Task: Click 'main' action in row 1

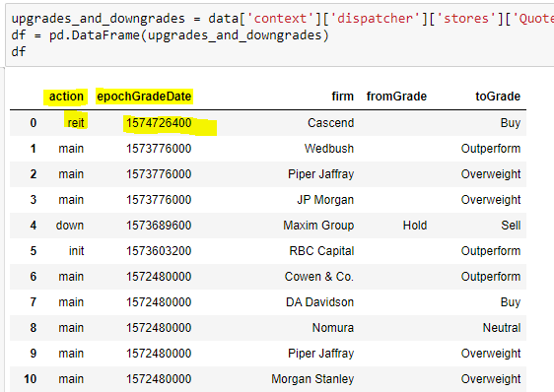Action: (71, 149)
